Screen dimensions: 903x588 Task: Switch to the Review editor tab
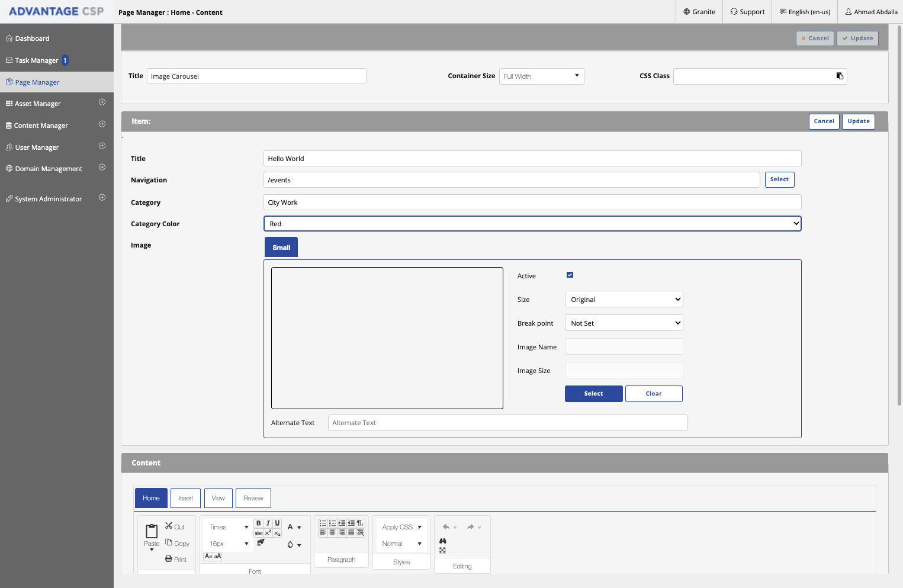[253, 498]
